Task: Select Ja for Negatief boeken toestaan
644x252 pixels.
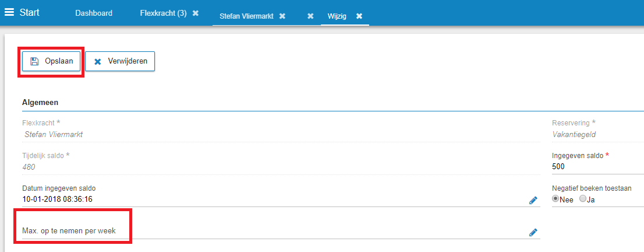Action: [582, 198]
